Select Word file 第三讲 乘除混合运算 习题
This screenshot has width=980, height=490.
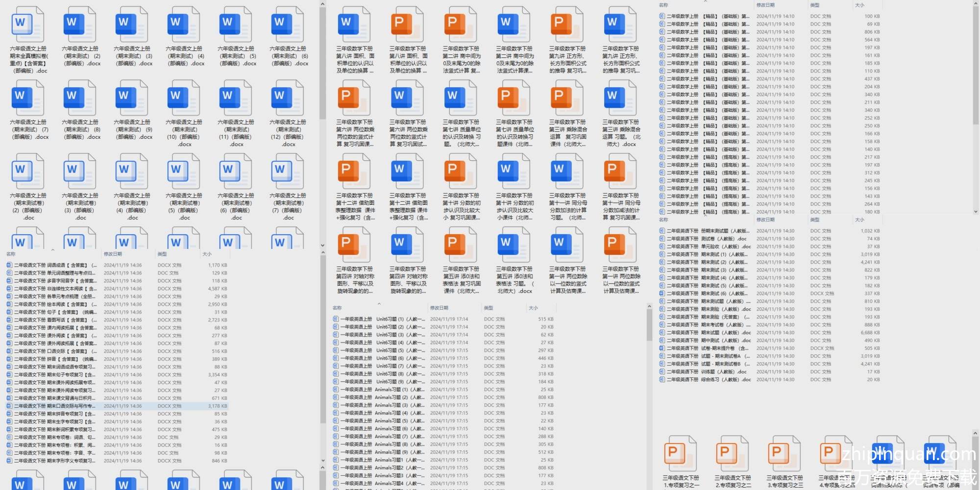620,98
